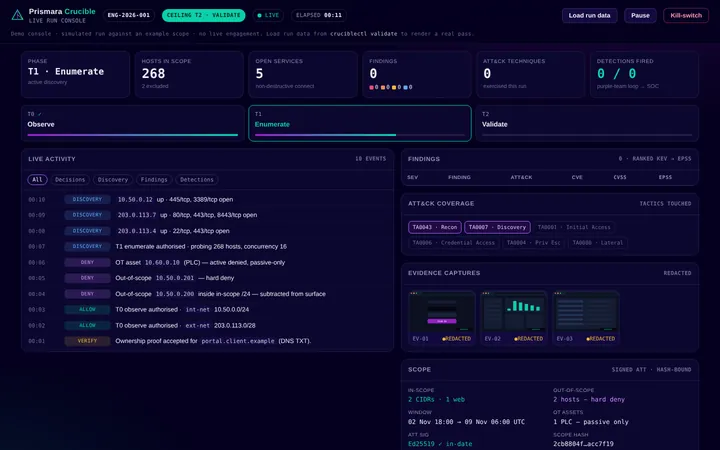Image resolution: width=720 pixels, height=450 pixels.
Task: Sort findings by CVSS column
Action: pyautogui.click(x=620, y=177)
